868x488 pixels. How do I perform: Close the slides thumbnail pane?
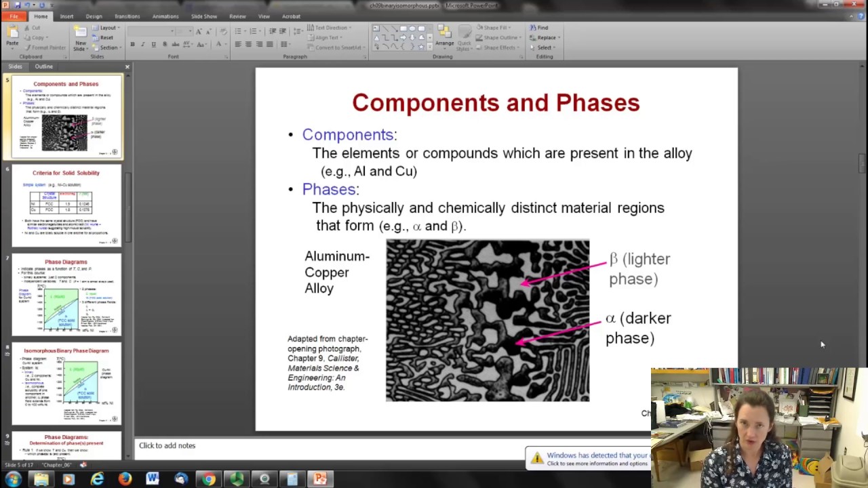click(x=127, y=66)
